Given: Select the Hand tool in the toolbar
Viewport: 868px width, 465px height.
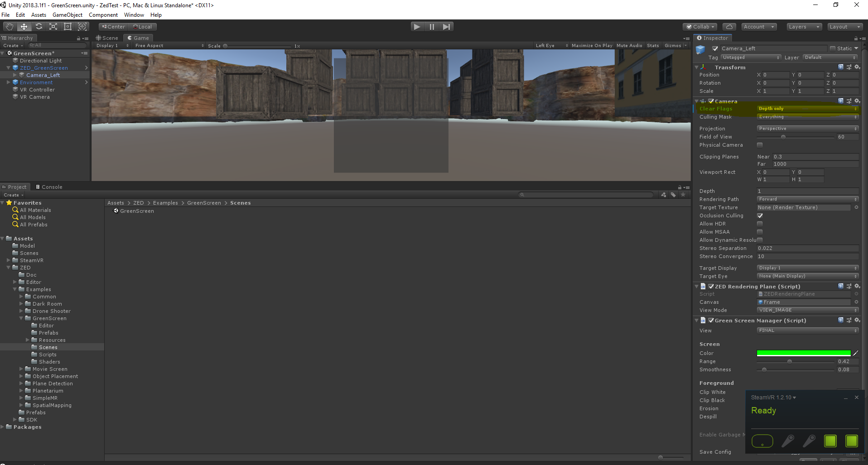Looking at the screenshot, I should (x=9, y=26).
